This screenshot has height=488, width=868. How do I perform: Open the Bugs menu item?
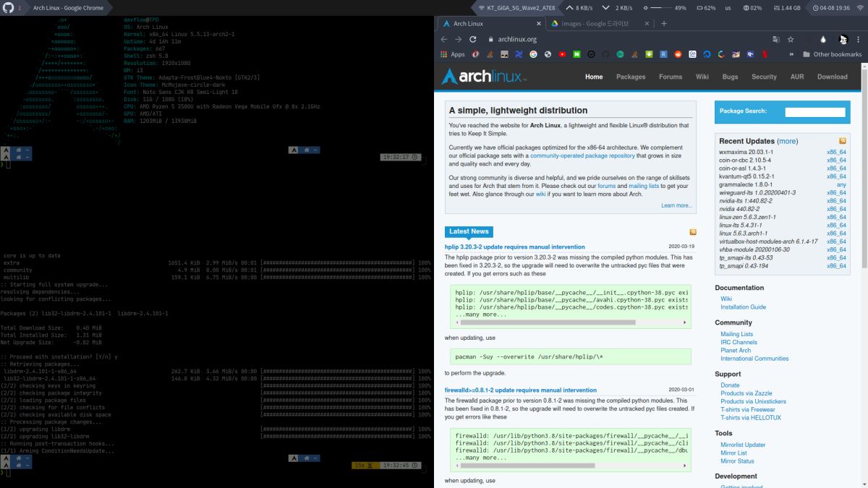point(730,77)
